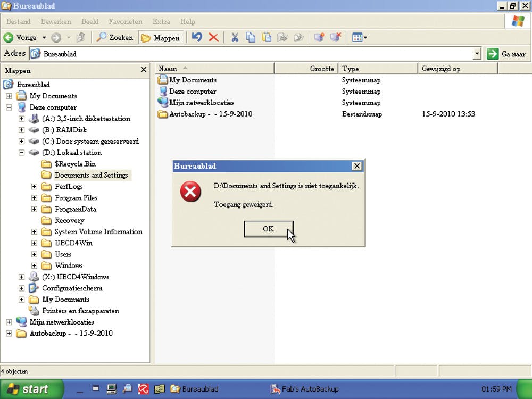Viewport: 532px width, 399px height.
Task: Open the Favorieten menu
Action: pos(126,21)
